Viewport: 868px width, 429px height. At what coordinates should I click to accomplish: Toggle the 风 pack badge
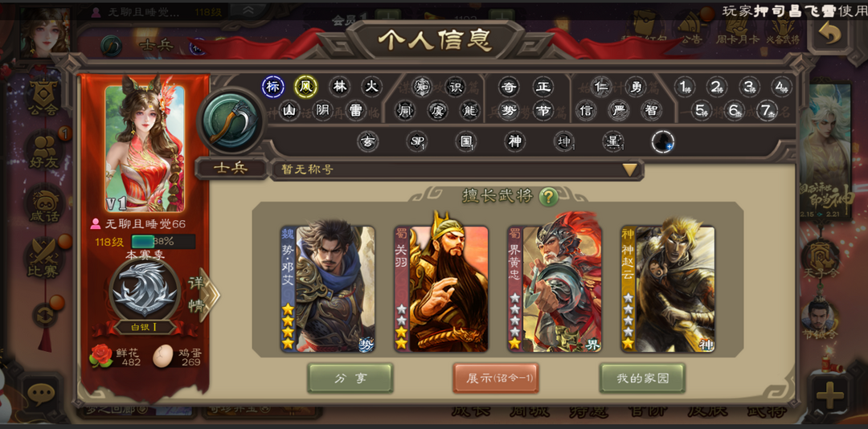pyautogui.click(x=305, y=87)
